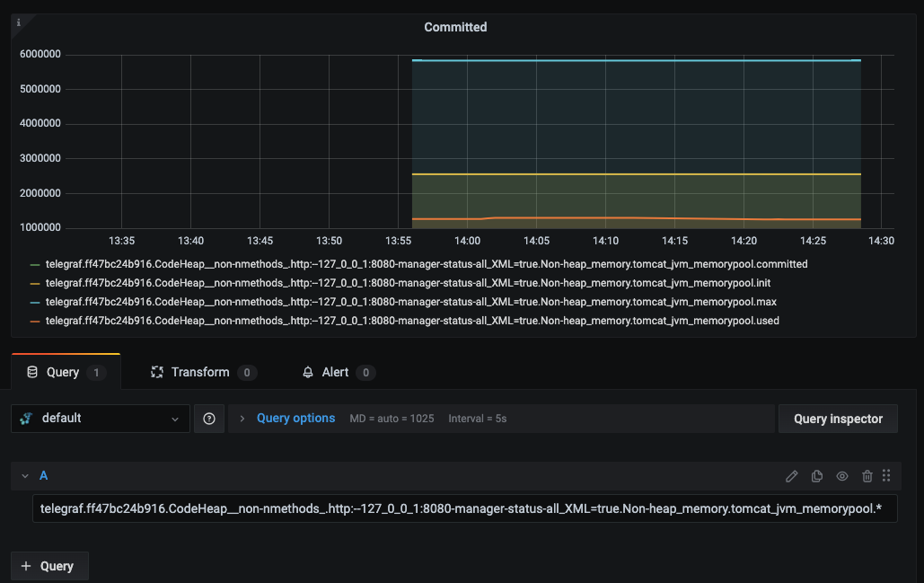Image resolution: width=924 pixels, height=583 pixels.
Task: Click the 13:35 x-axis label
Action: [x=121, y=241]
